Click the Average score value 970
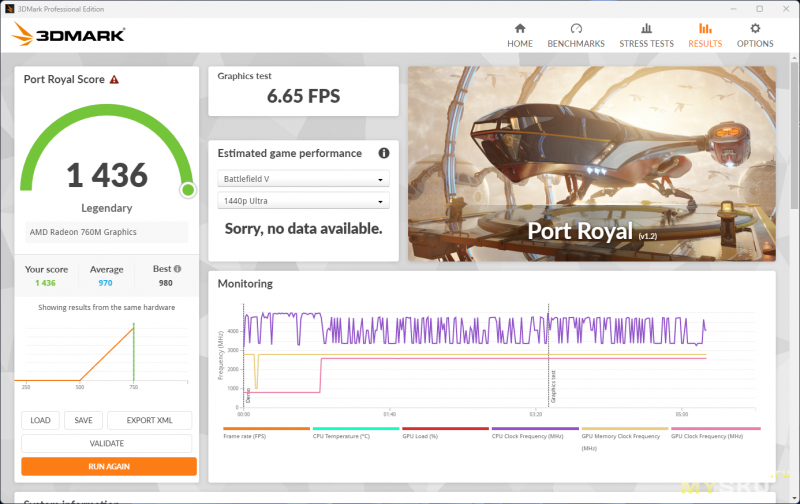800x504 pixels. tap(105, 283)
